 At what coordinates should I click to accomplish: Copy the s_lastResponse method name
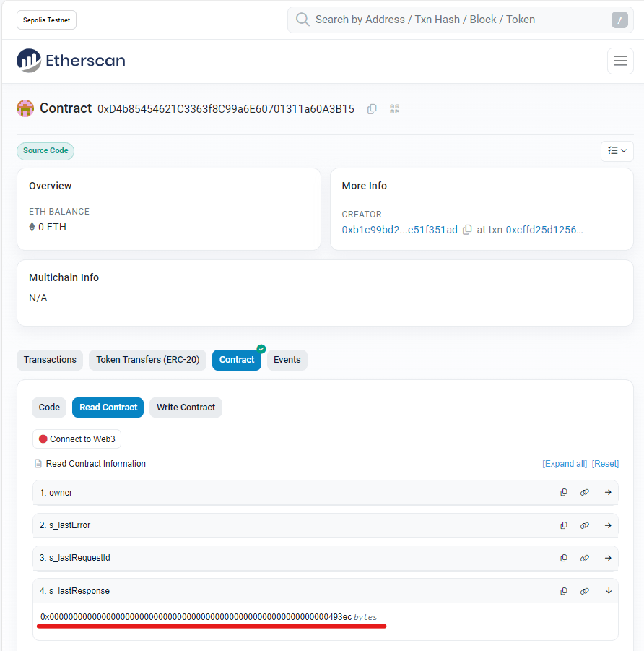click(x=563, y=591)
